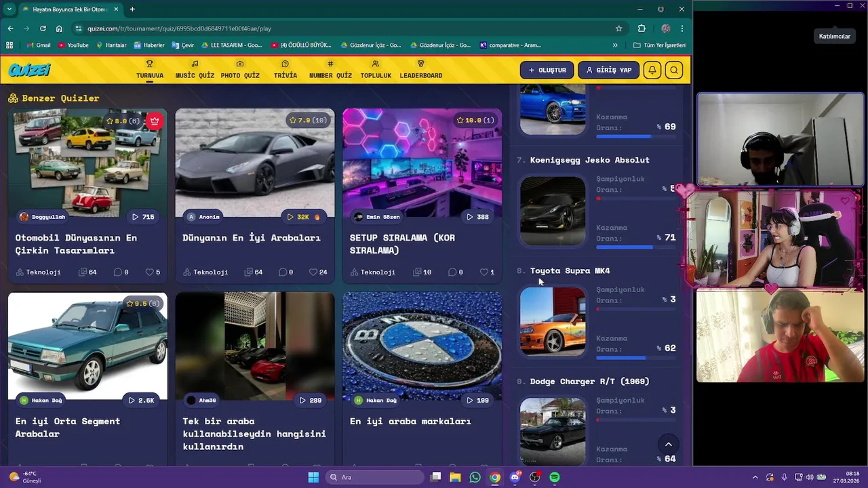
Task: Open the Quizei logo home link
Action: pos(29,70)
